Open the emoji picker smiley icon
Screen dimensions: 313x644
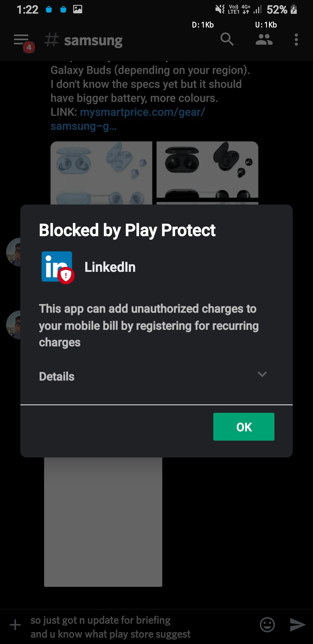pos(267,625)
